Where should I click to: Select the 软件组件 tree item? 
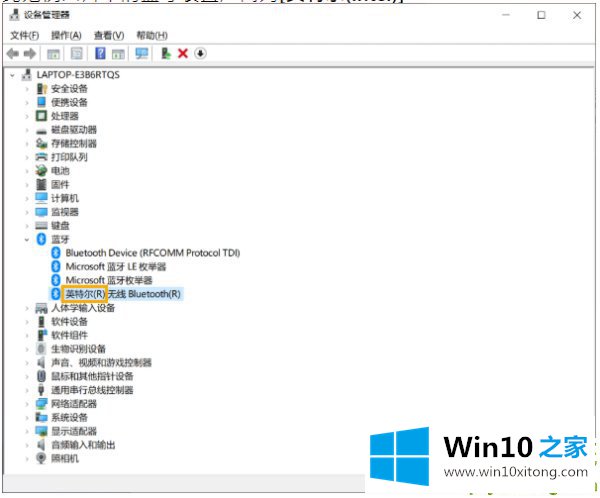tap(69, 335)
